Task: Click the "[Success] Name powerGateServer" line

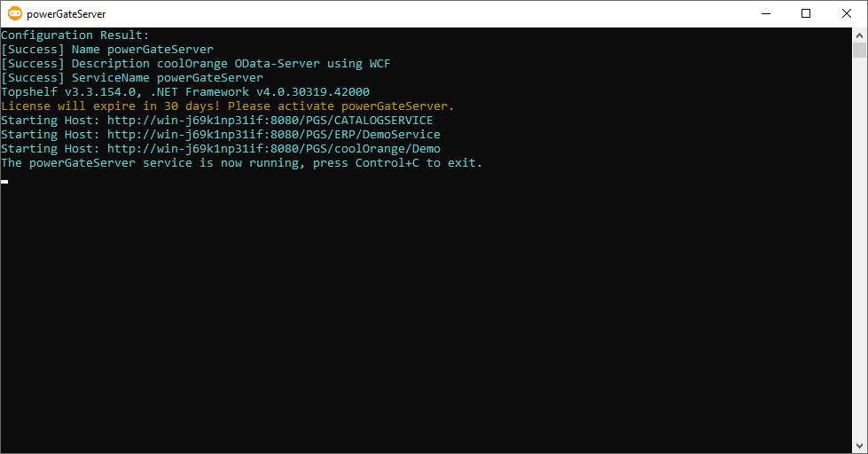Action: tap(107, 50)
